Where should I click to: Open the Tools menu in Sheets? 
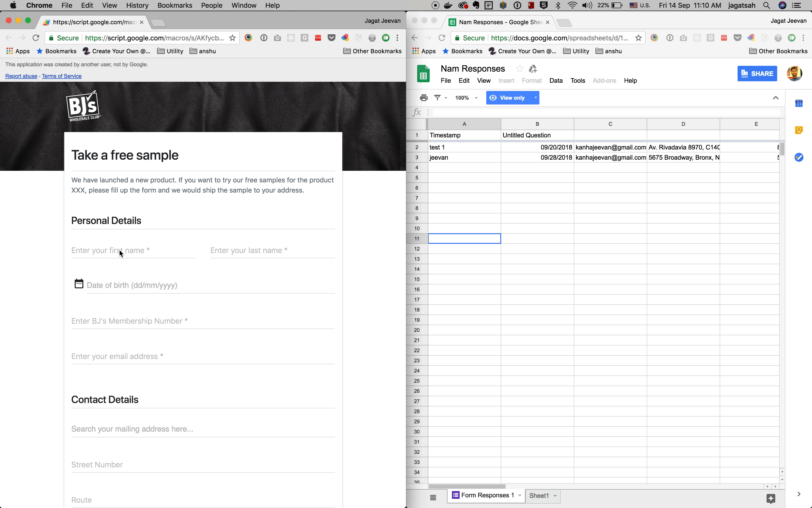click(x=577, y=81)
